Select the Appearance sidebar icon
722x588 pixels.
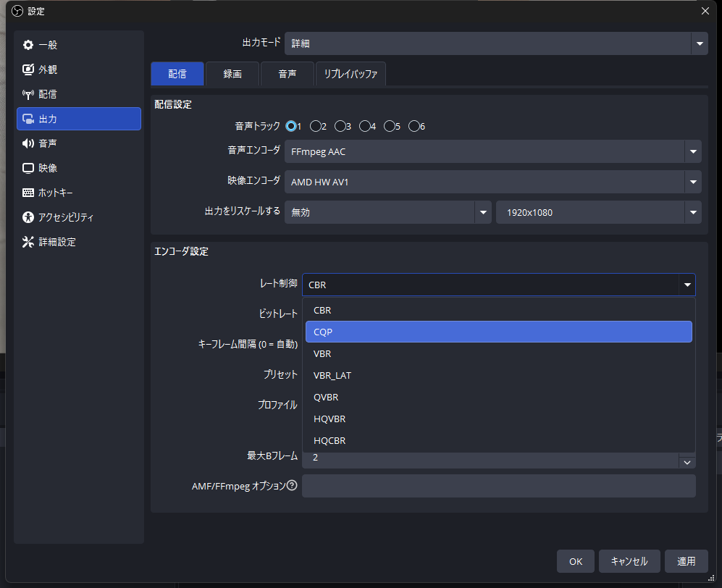[x=28, y=70]
